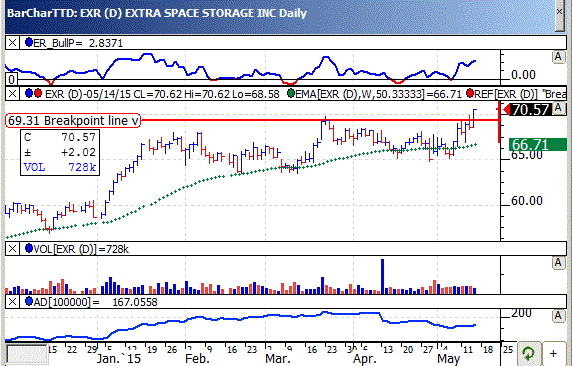The height and width of the screenshot is (366, 572).
Task: Toggle auto-scale A on ER_BullP pane
Action: click(x=558, y=57)
